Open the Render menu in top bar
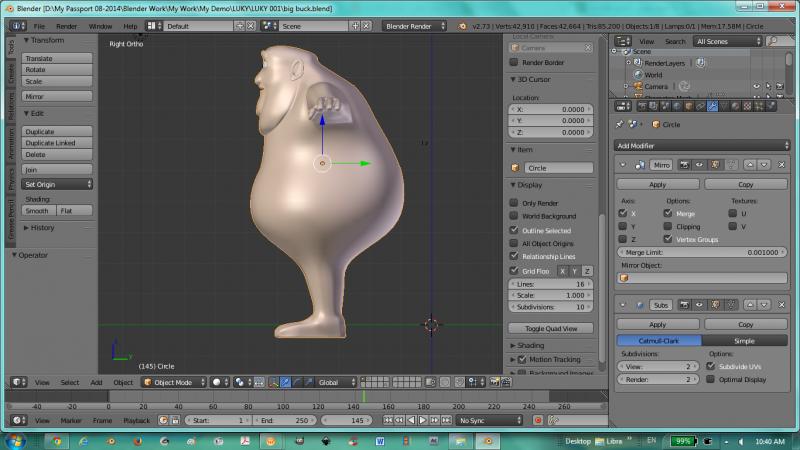This screenshot has height=450, width=800. pos(66,25)
